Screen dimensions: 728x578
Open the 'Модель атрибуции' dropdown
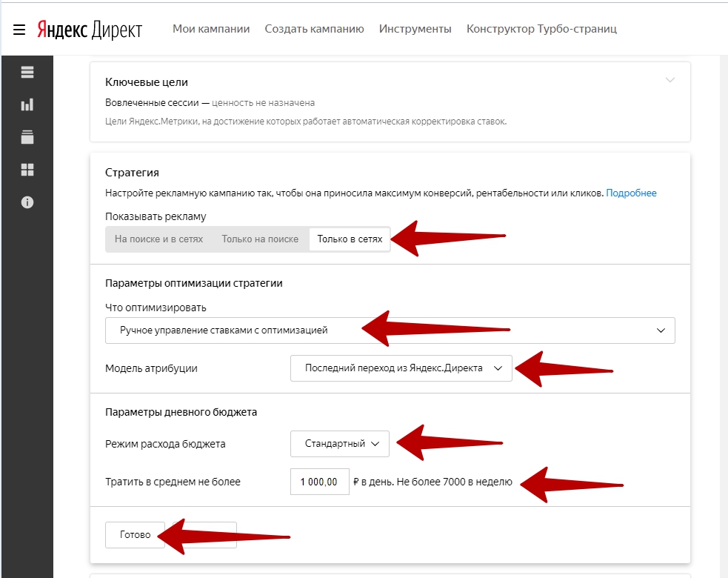(401, 368)
